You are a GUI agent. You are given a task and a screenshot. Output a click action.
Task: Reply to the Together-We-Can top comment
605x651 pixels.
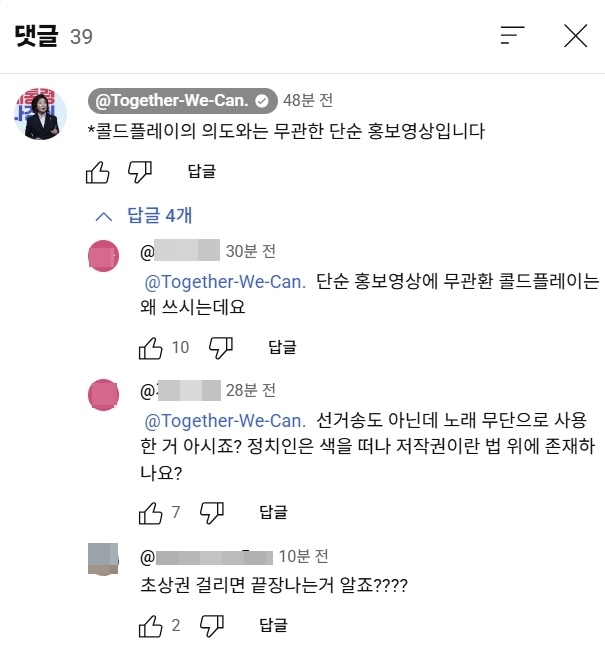tap(201, 172)
